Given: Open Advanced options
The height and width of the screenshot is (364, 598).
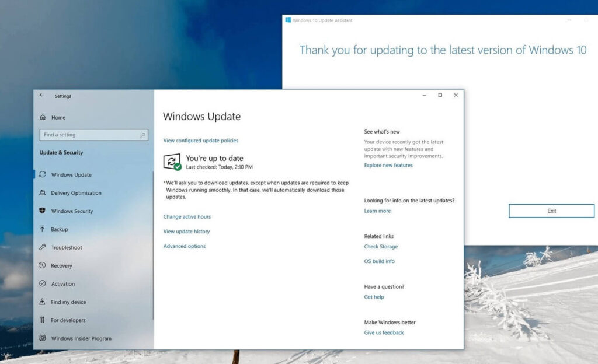Looking at the screenshot, I should pos(184,246).
